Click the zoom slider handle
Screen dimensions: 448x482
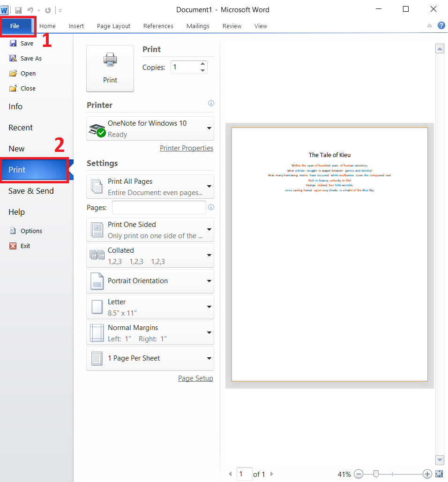tap(376, 474)
